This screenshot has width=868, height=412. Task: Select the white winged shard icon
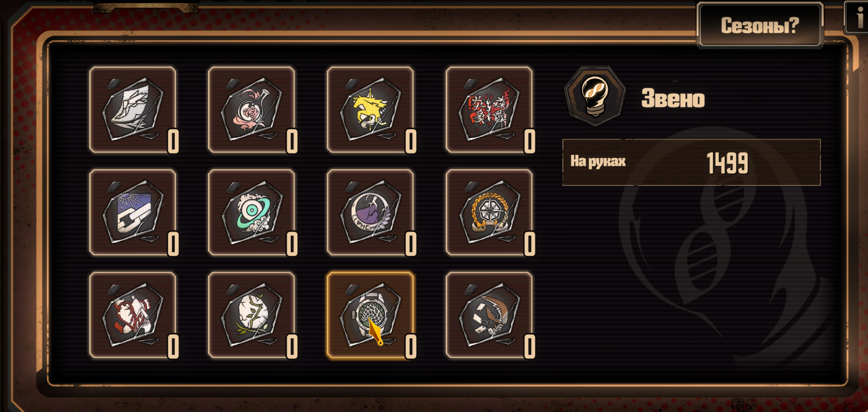click(133, 109)
